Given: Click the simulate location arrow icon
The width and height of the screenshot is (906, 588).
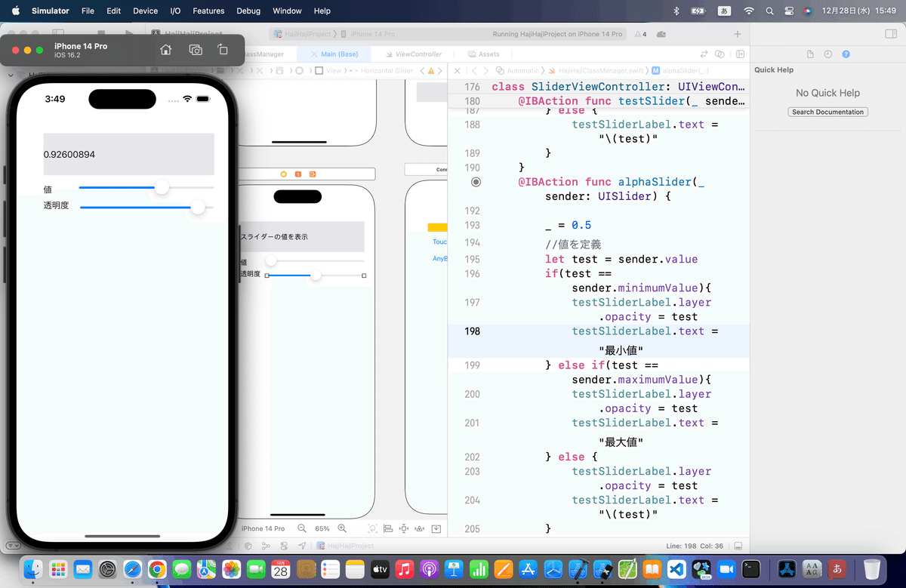Looking at the screenshot, I should pos(302,546).
